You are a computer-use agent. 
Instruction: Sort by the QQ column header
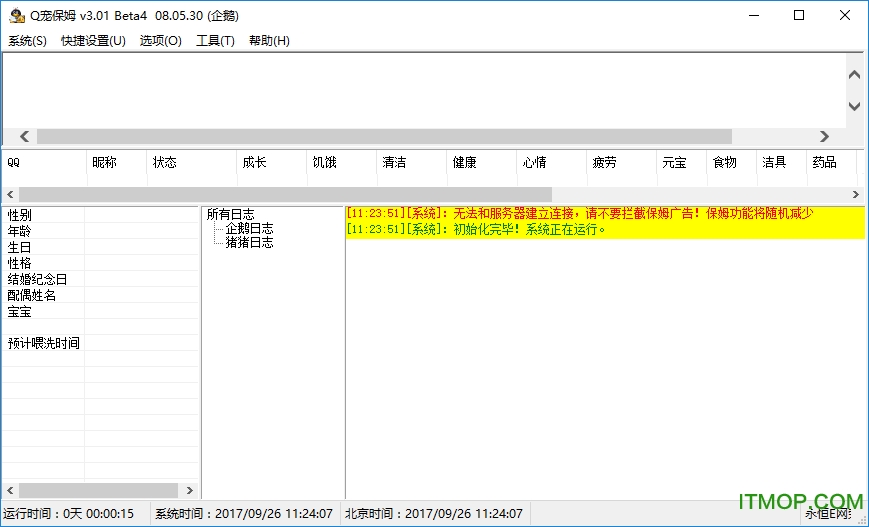(44, 162)
